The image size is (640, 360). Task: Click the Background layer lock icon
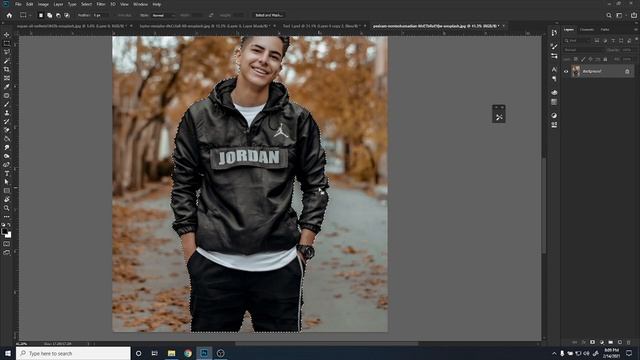click(x=627, y=71)
